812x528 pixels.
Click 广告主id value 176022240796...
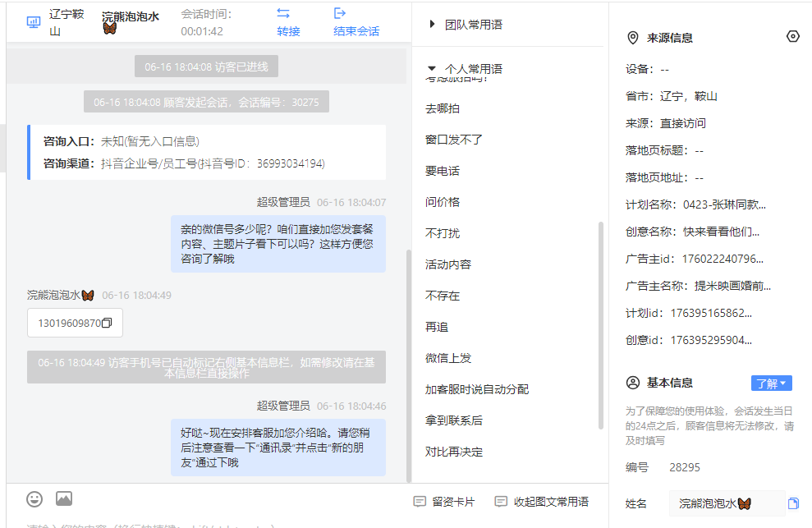point(723,259)
